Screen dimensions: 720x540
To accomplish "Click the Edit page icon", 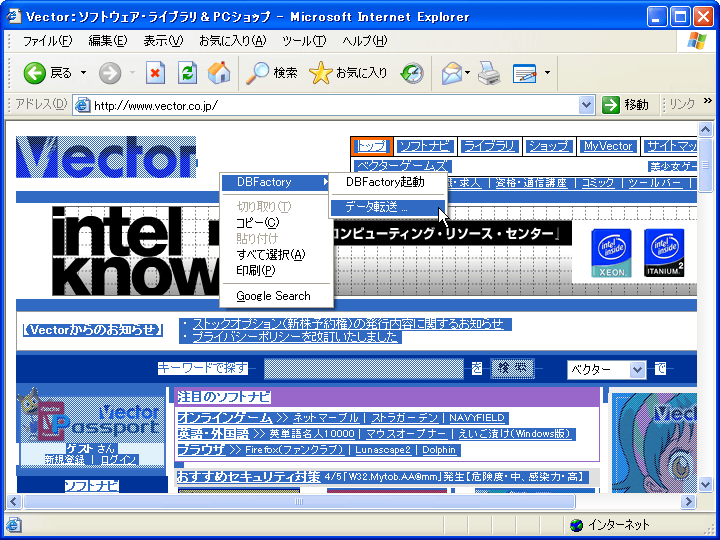I will pyautogui.click(x=525, y=73).
